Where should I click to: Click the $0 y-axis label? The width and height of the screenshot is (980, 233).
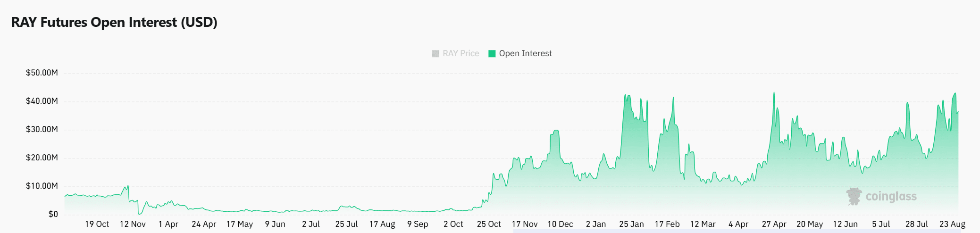pos(53,214)
